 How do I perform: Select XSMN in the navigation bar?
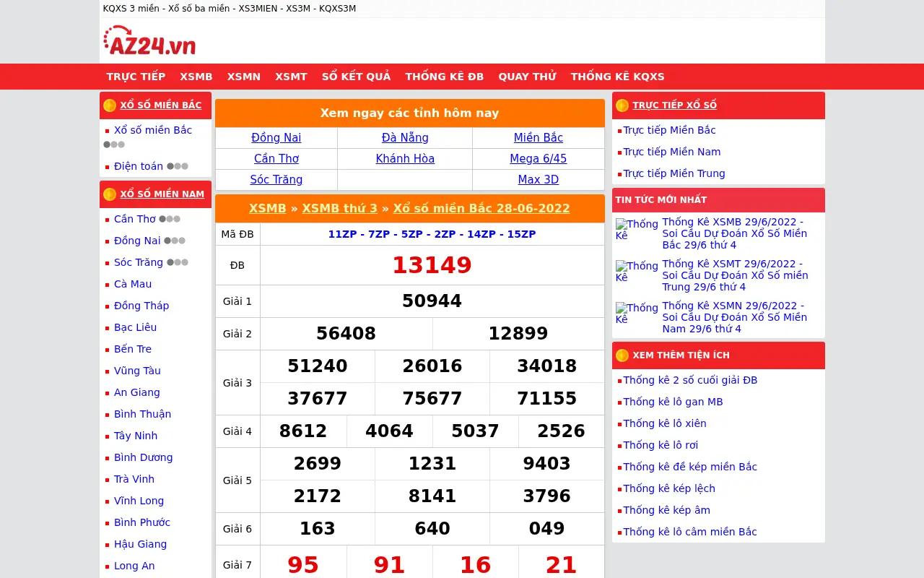pyautogui.click(x=244, y=77)
